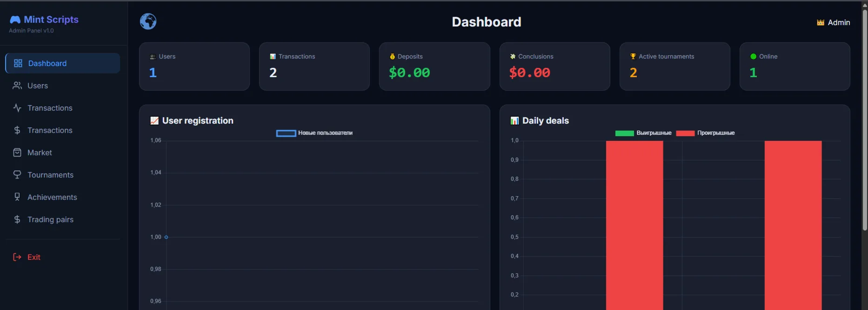Click the Market shopping bag icon
This screenshot has width=868, height=310.
pyautogui.click(x=17, y=152)
